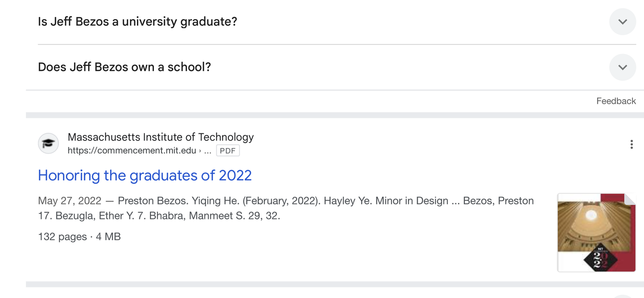The width and height of the screenshot is (644, 298).
Task: Click the PDF badge next to the URL
Action: pyautogui.click(x=228, y=151)
